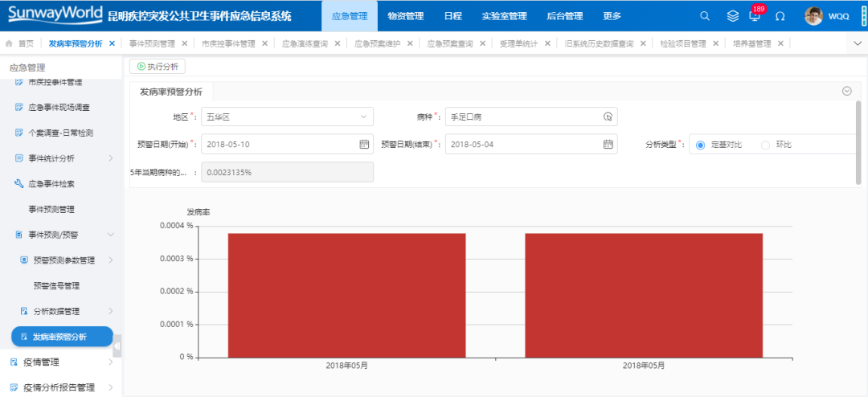Open notifications monitor icon with 189 badge

[755, 16]
